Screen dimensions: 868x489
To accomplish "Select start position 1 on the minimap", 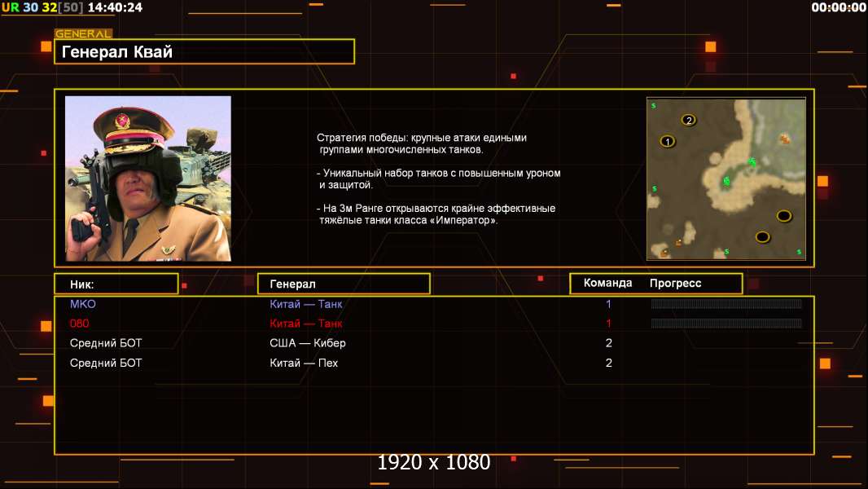I will point(668,142).
